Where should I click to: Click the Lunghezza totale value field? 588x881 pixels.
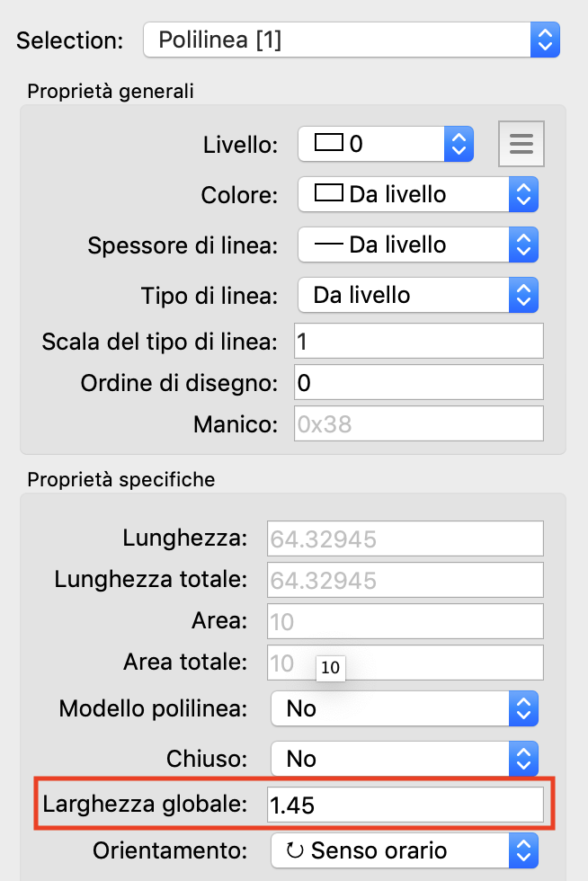(x=405, y=580)
